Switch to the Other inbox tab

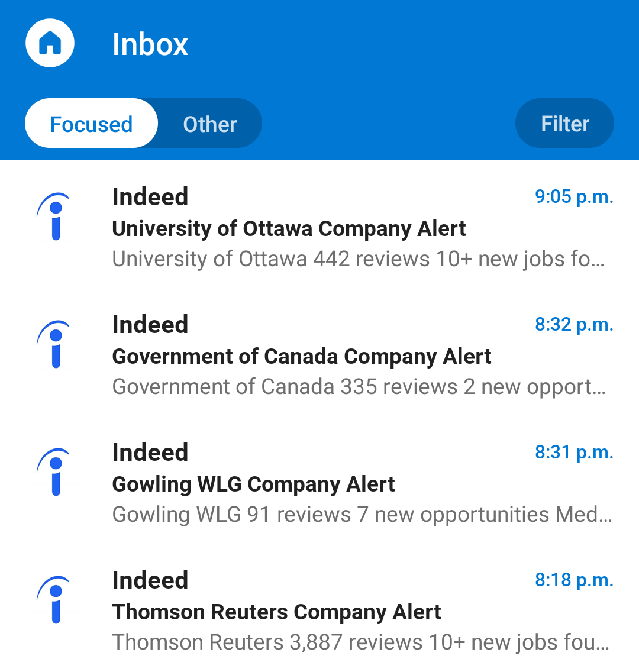point(209,124)
